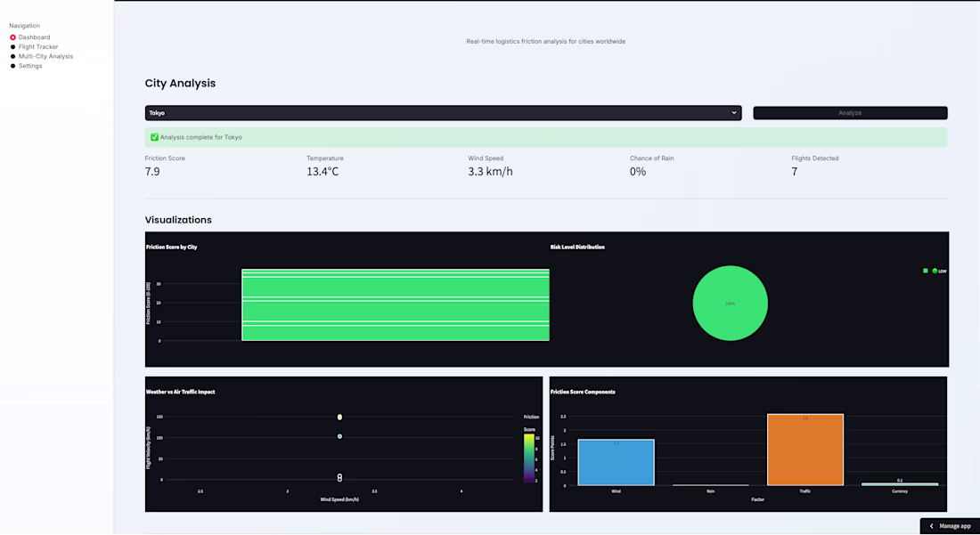Viewport: 980px width, 535px height.
Task: Click the green square legend marker
Action: click(x=926, y=271)
